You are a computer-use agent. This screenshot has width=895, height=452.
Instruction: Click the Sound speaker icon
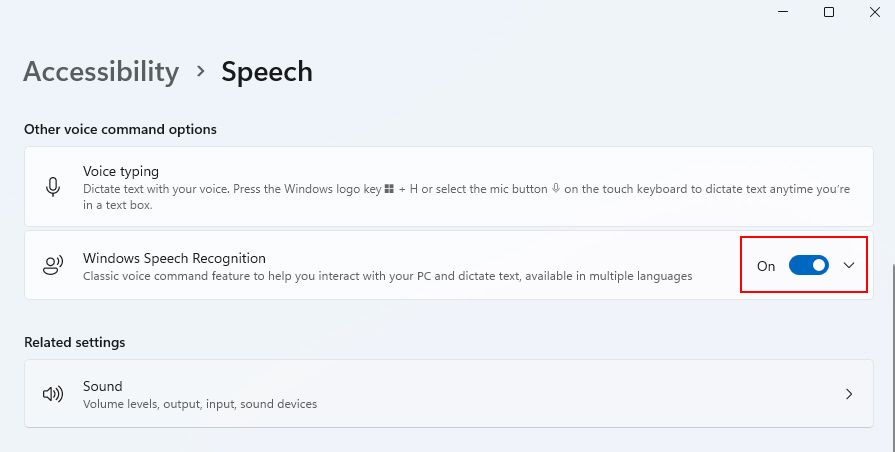(x=53, y=394)
